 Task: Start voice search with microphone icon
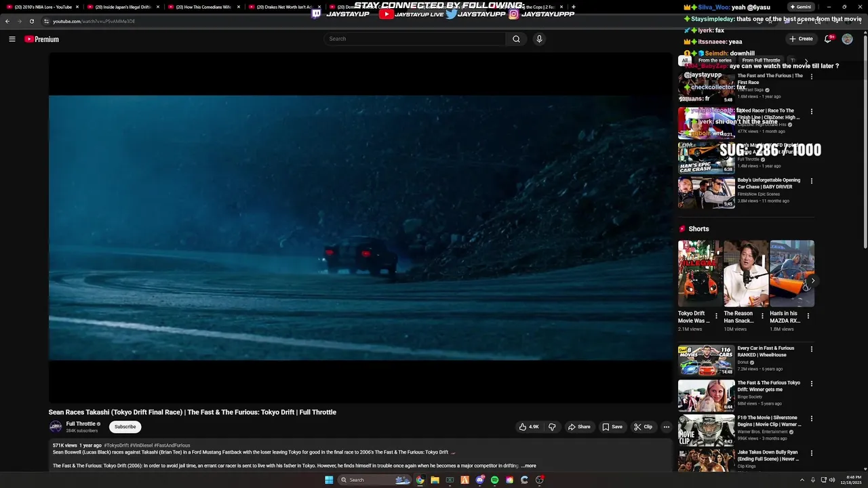(539, 39)
